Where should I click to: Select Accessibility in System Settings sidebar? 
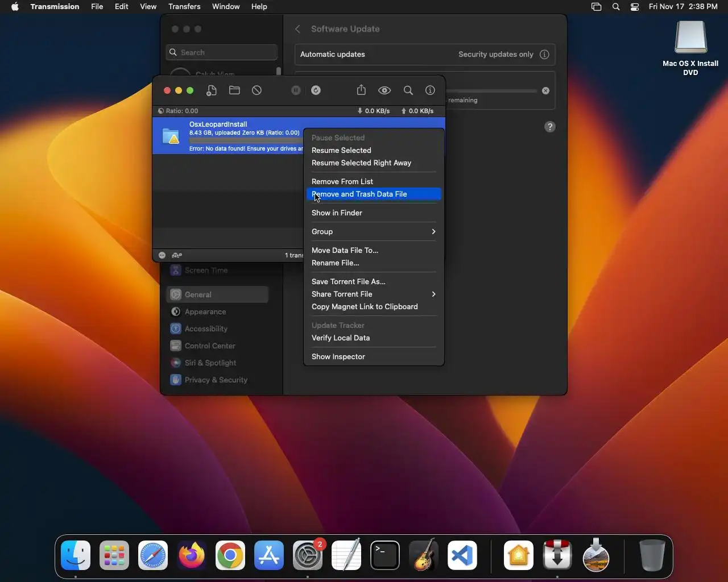click(217, 329)
